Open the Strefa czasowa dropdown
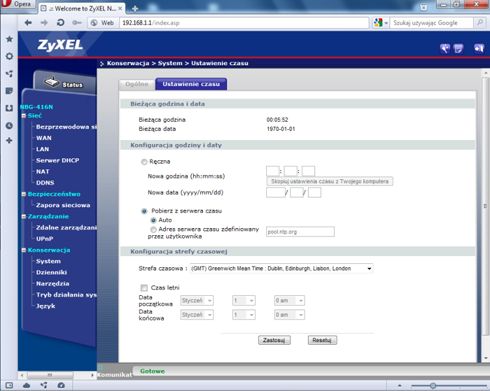490x391 pixels. click(281, 268)
